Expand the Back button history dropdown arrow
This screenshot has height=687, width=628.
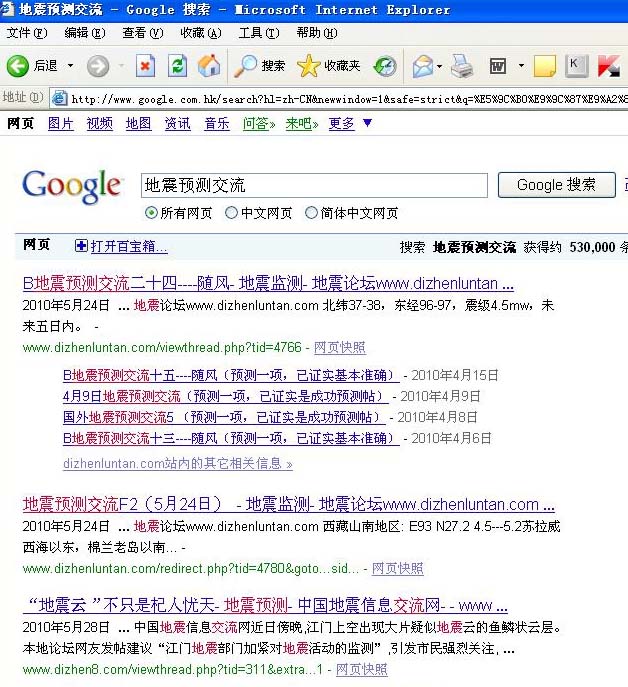[x=70, y=66]
